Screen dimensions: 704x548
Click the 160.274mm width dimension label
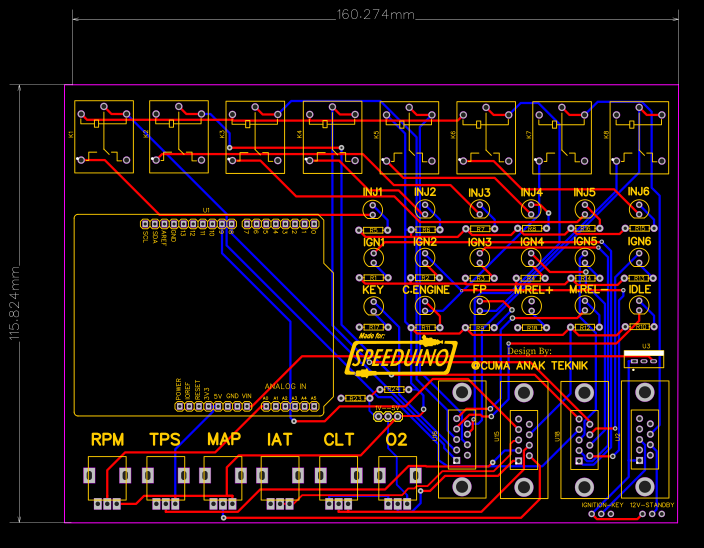[x=375, y=15]
